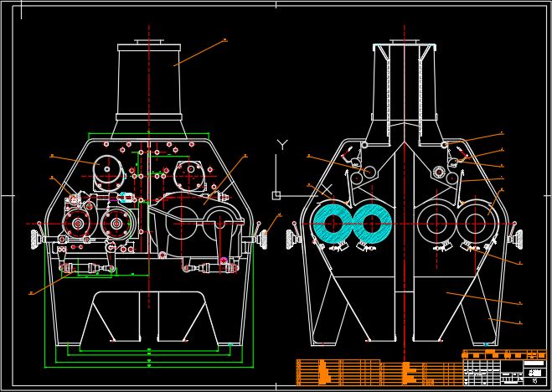Select the rightmost unhatched roller in section view
Image resolution: width=552 pixels, height=392 pixels.
476,220
